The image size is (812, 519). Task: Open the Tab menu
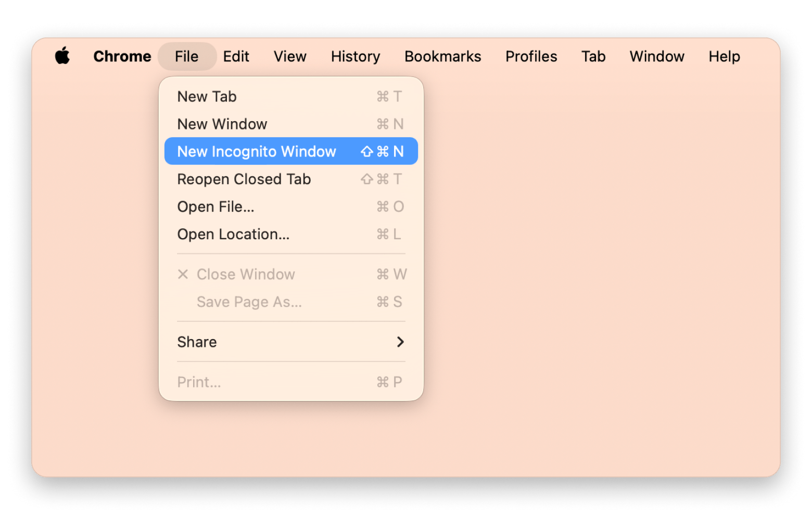[x=593, y=56]
